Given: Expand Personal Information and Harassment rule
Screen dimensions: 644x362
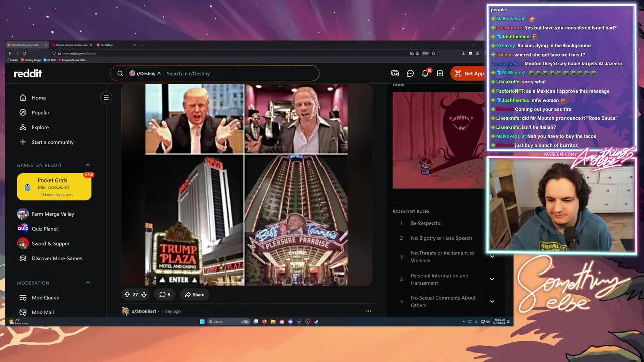Looking at the screenshot, I should 492,279.
